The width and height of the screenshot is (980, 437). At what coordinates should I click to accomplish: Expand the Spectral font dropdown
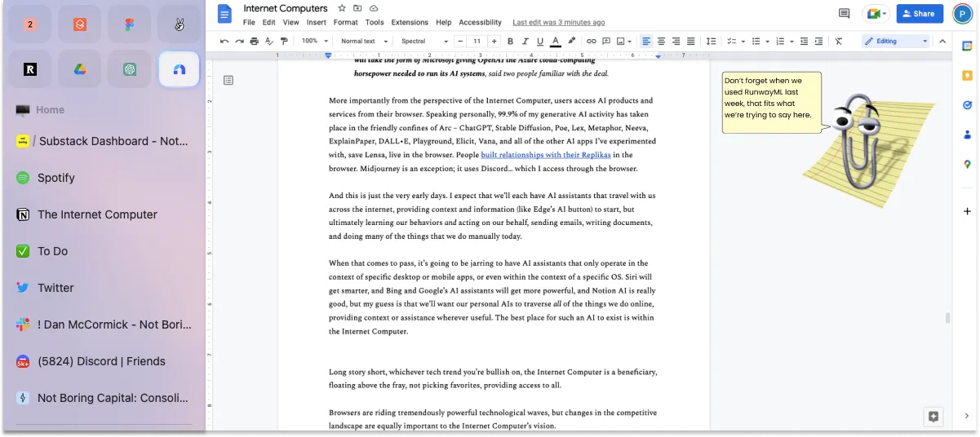tap(424, 41)
